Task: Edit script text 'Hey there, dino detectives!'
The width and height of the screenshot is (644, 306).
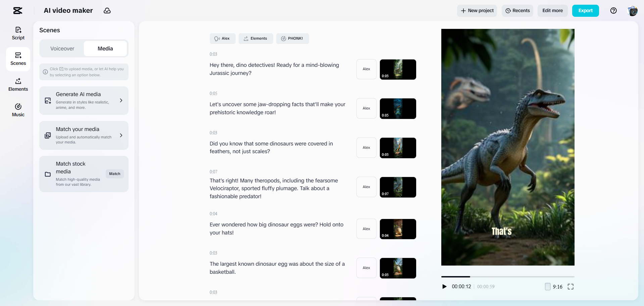Action: 275,69
